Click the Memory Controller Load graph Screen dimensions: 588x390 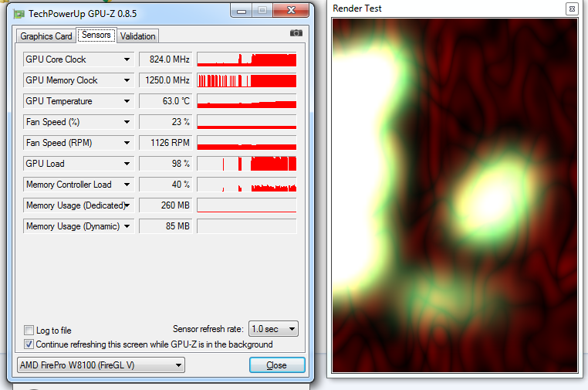tap(247, 185)
